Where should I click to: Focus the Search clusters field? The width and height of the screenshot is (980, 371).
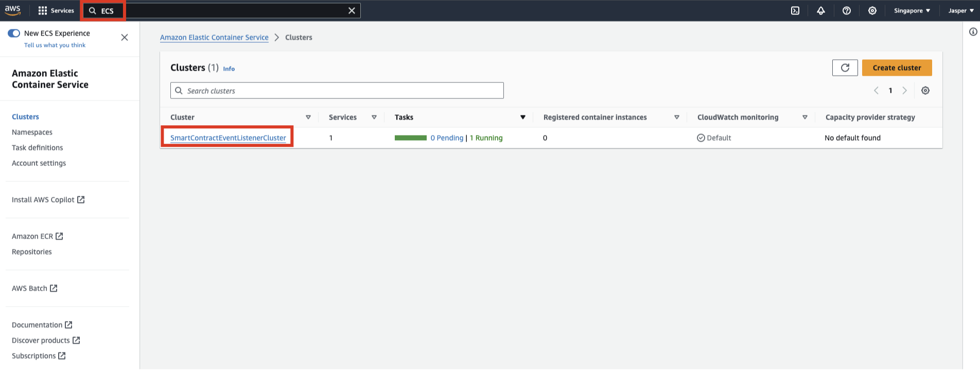(x=337, y=91)
